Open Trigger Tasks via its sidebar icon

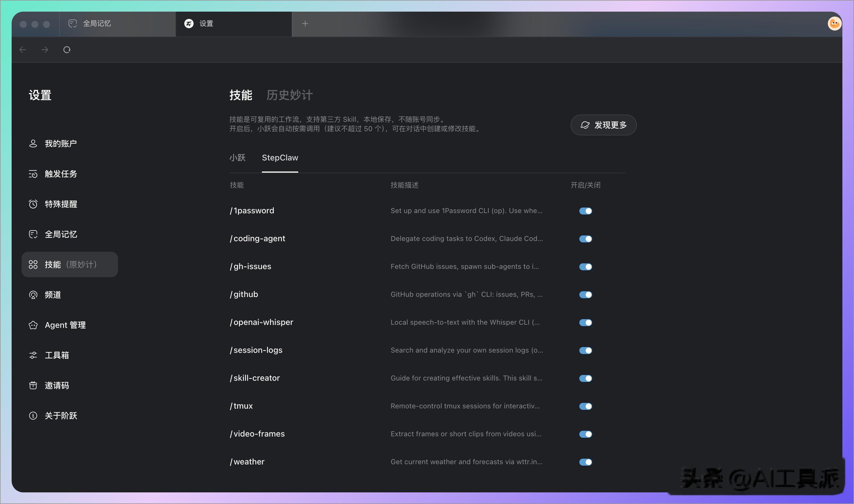33,174
